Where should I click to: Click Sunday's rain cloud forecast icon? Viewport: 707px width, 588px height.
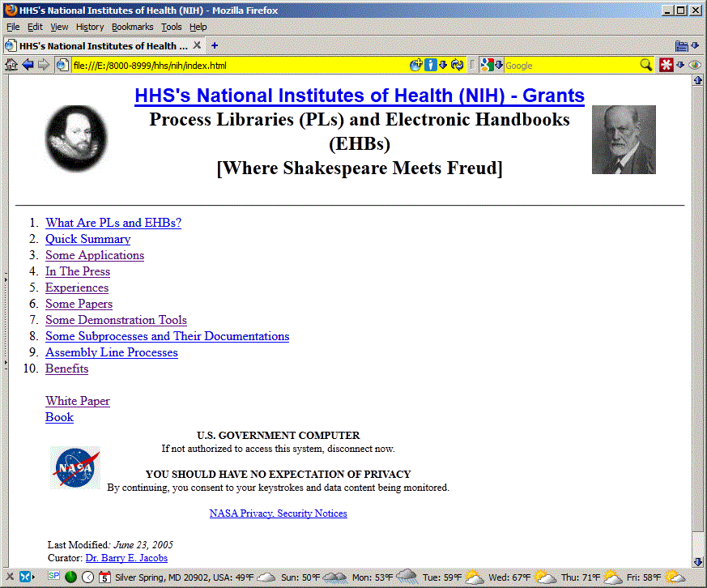[335, 577]
